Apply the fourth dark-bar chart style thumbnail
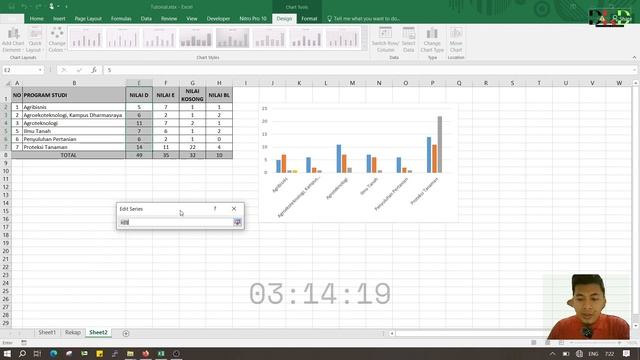 196,39
